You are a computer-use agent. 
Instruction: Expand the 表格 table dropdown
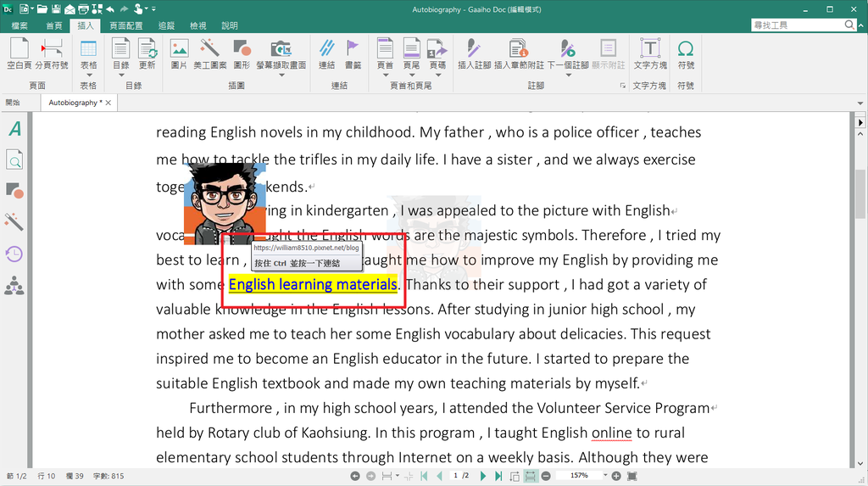88,75
